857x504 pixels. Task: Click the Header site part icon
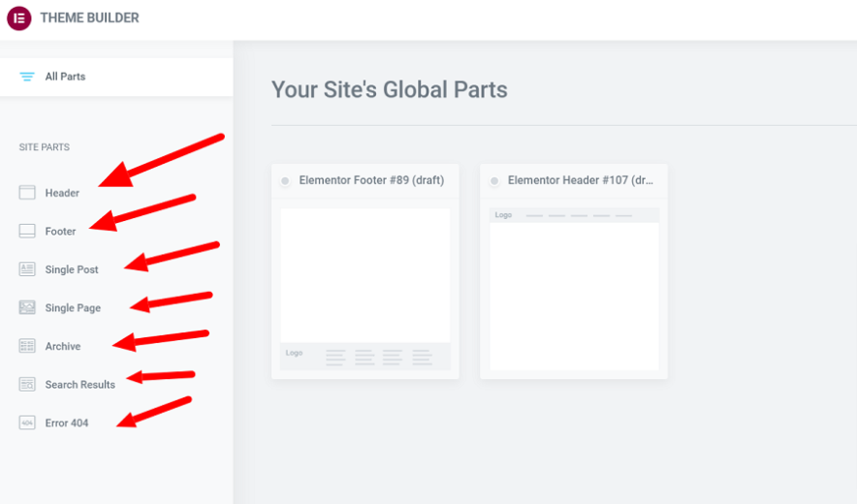coord(27,193)
